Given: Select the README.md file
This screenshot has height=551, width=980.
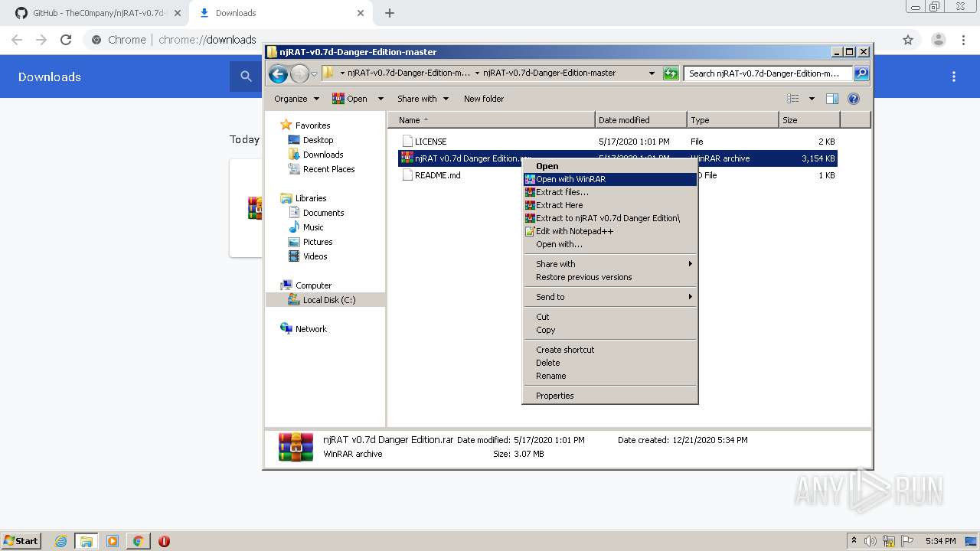Looking at the screenshot, I should click(x=431, y=175).
